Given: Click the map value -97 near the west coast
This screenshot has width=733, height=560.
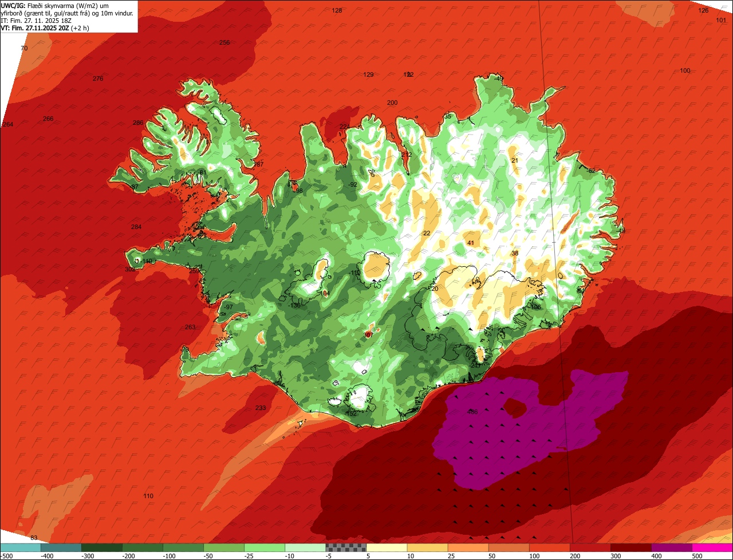Looking at the screenshot, I should pos(228,307).
